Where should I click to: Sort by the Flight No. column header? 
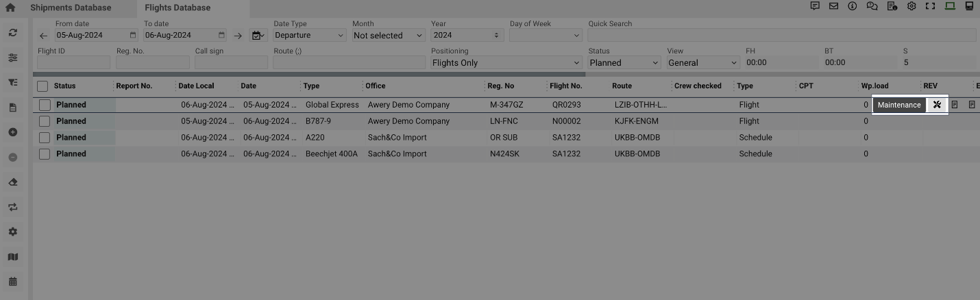[565, 86]
